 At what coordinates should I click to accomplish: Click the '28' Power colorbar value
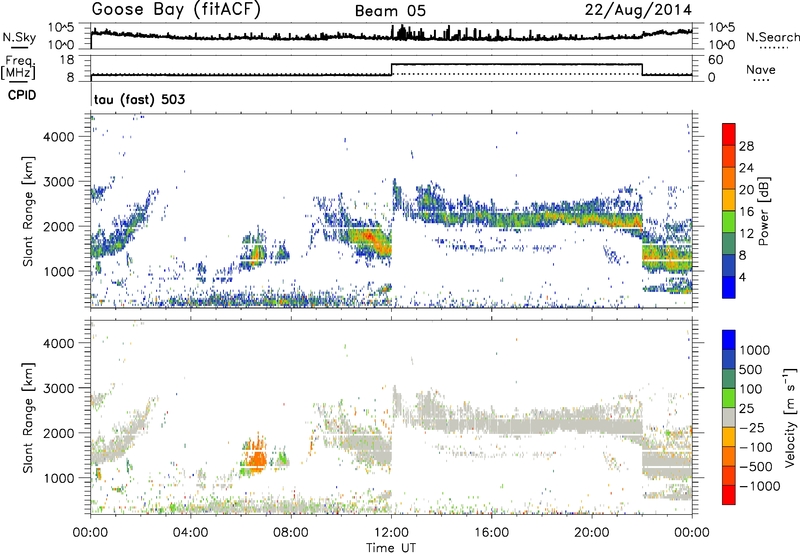746,146
